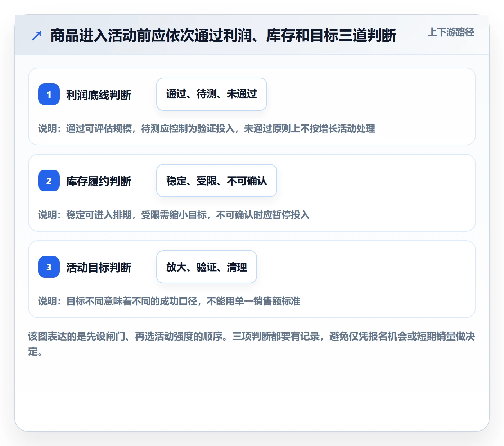Select the 稳定、受限、不可确认 option box
504x446 pixels.
point(217,181)
